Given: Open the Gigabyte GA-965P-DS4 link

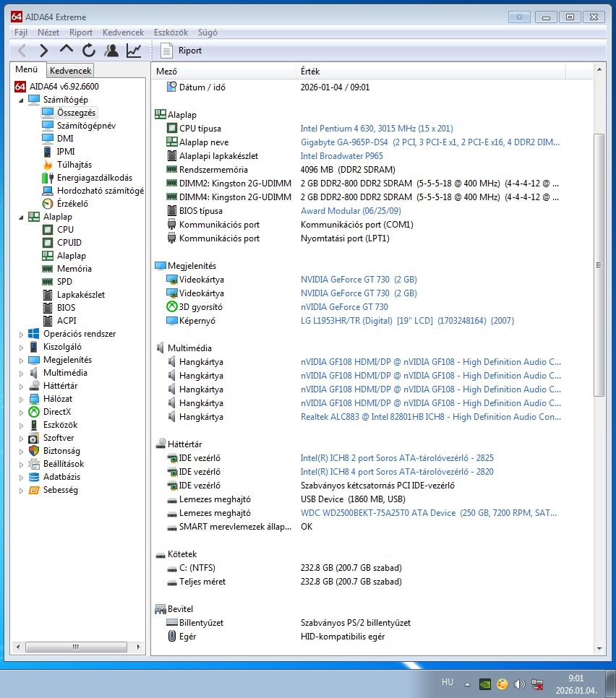Looking at the screenshot, I should coord(429,142).
